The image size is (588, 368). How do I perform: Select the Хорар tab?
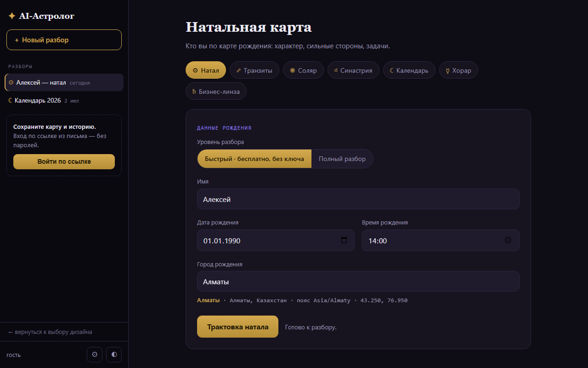click(458, 70)
